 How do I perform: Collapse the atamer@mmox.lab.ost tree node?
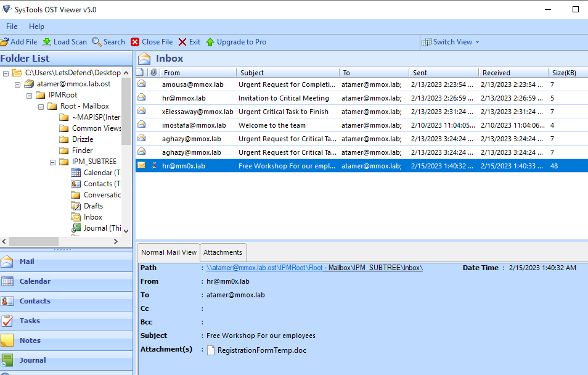click(x=18, y=84)
